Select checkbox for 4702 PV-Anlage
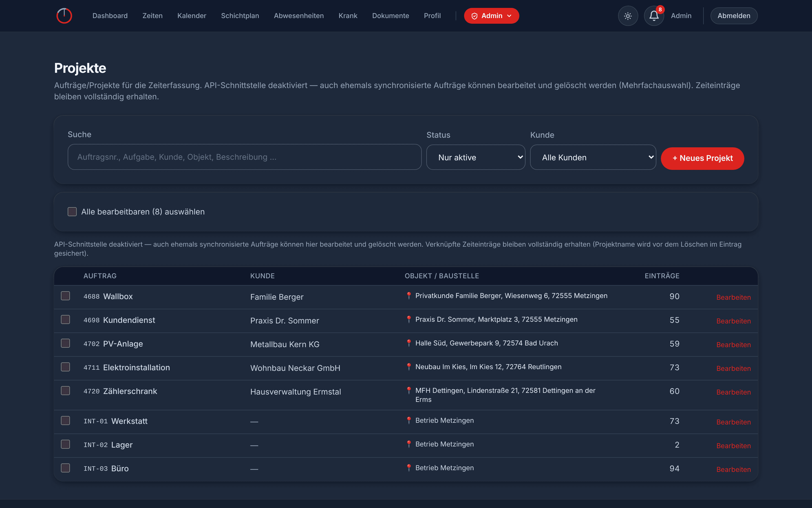 65,343
